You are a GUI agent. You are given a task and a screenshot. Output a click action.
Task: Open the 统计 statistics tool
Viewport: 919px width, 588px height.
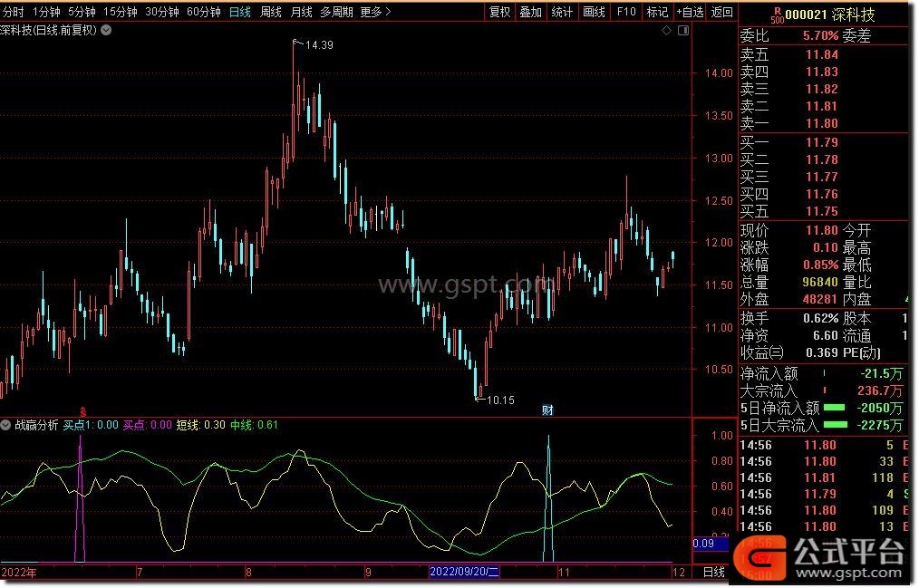[562, 12]
